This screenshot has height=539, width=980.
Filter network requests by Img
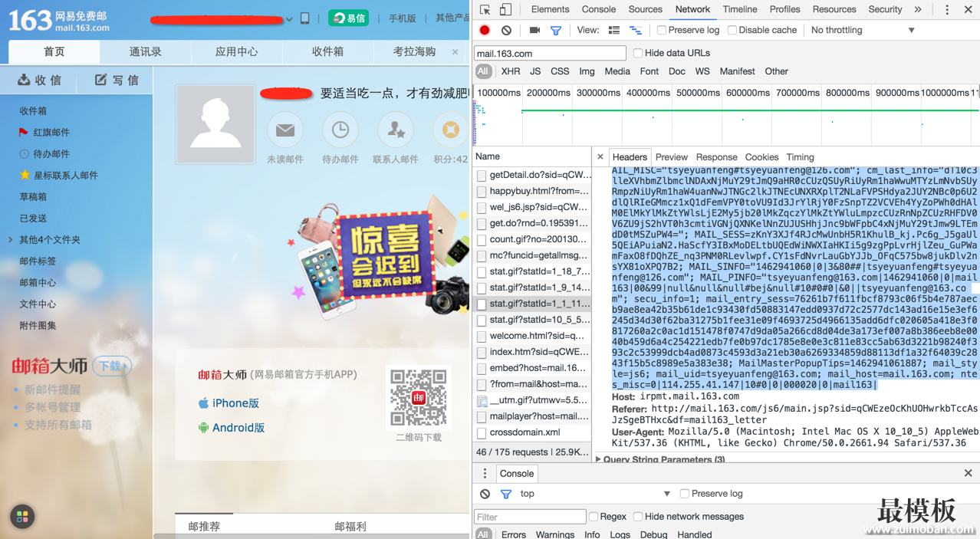click(x=587, y=71)
